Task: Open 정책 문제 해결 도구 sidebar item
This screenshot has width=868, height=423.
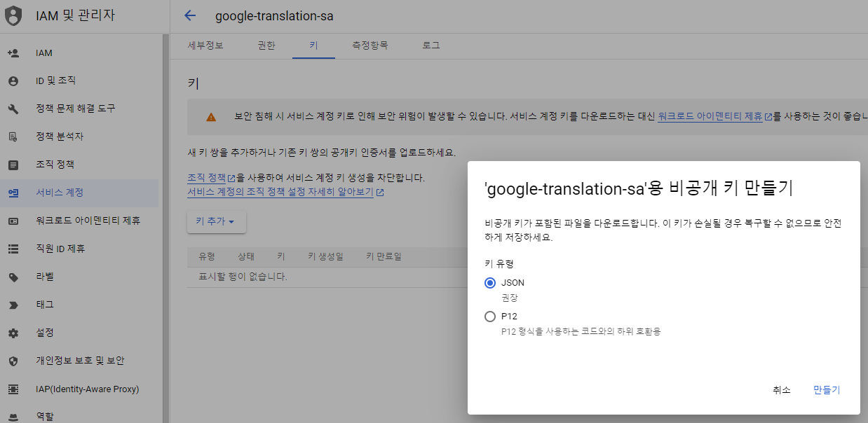Action: tap(79, 109)
